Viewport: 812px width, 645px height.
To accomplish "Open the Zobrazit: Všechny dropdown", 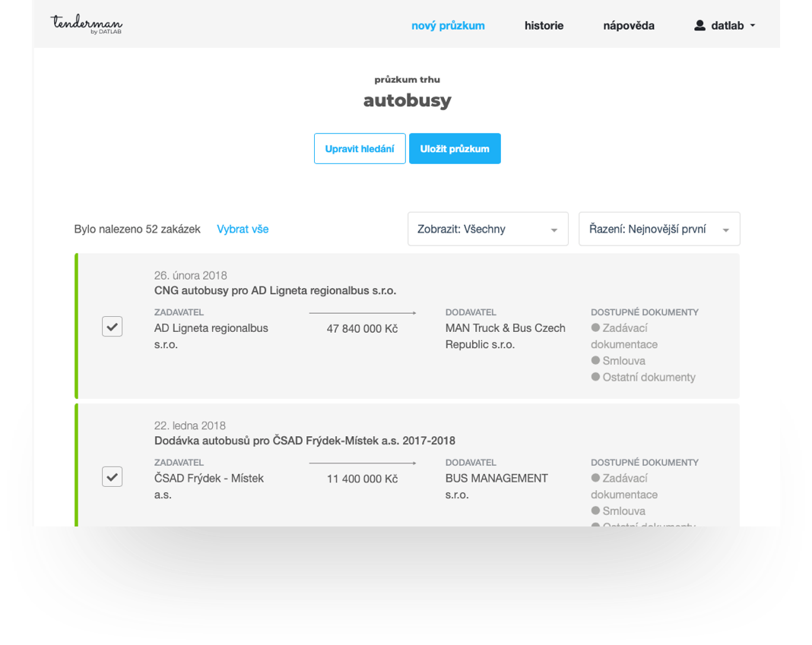I will pos(488,229).
